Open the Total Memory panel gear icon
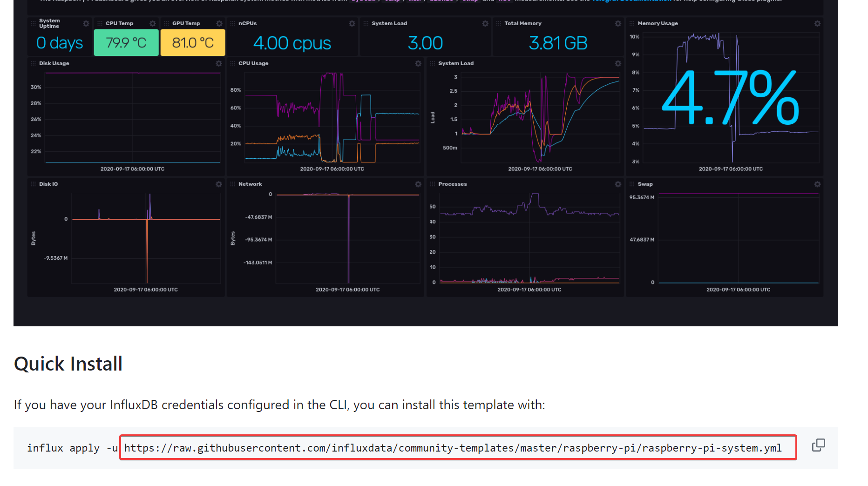Viewport: 868px width, 486px height. 618,23
